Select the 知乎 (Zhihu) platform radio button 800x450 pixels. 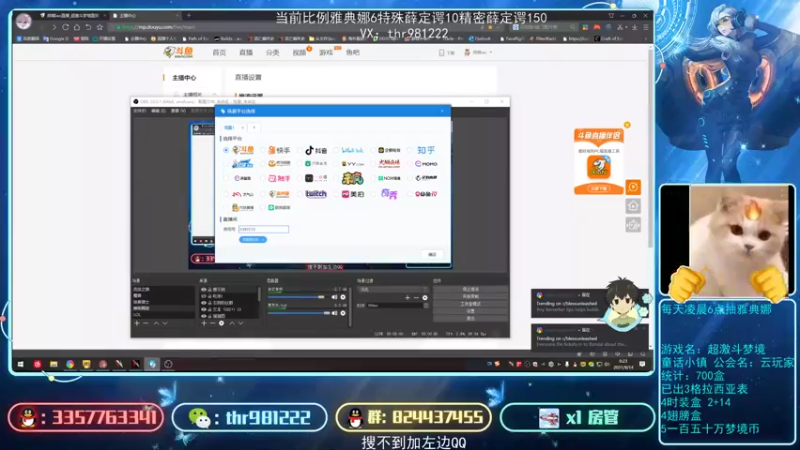410,150
